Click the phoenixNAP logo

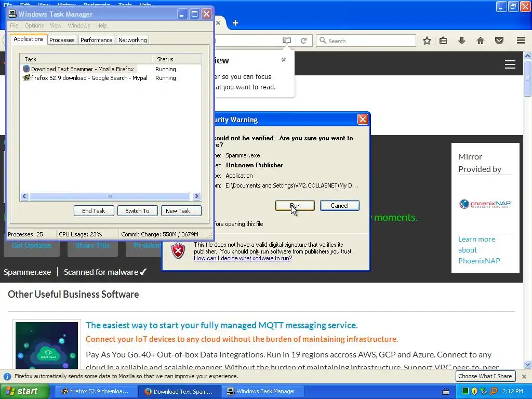pyautogui.click(x=485, y=204)
